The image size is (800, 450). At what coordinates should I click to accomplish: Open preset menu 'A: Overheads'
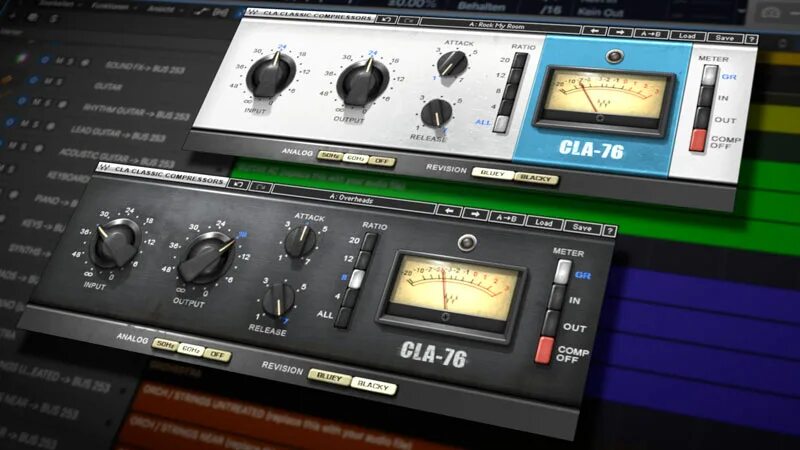353,198
